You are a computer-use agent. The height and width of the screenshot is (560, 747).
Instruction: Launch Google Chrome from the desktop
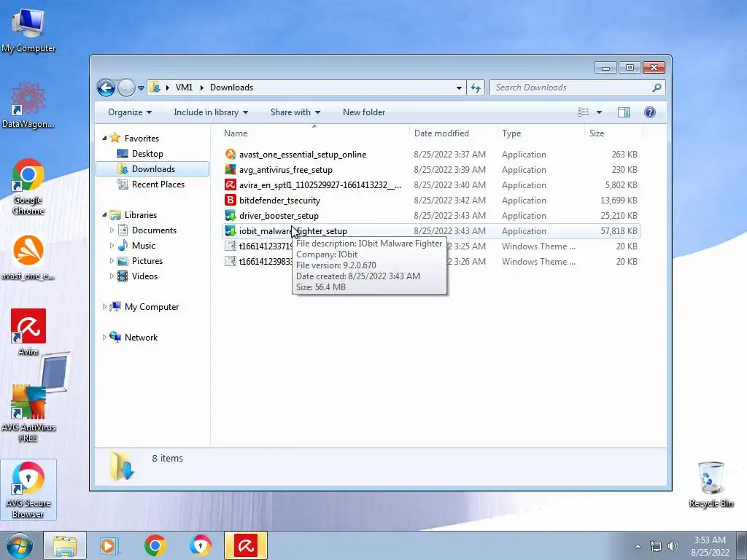click(x=28, y=187)
